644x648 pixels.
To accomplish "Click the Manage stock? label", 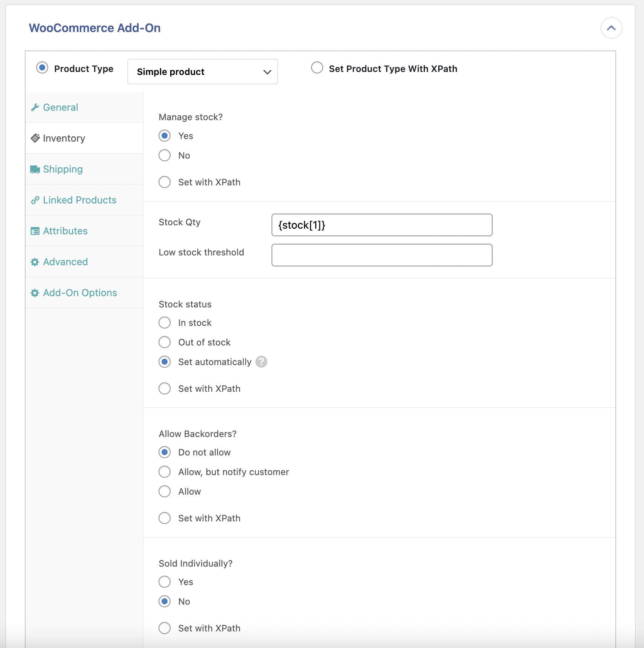I will pos(191,117).
